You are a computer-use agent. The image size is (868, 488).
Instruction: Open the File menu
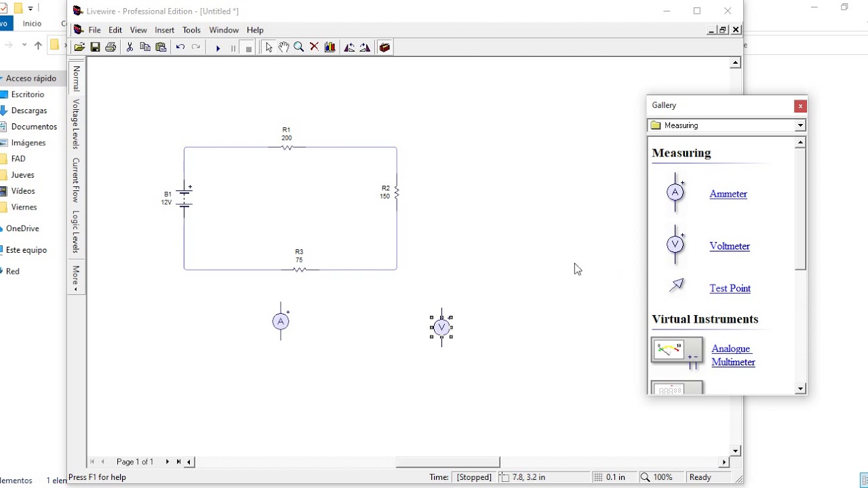pos(94,30)
